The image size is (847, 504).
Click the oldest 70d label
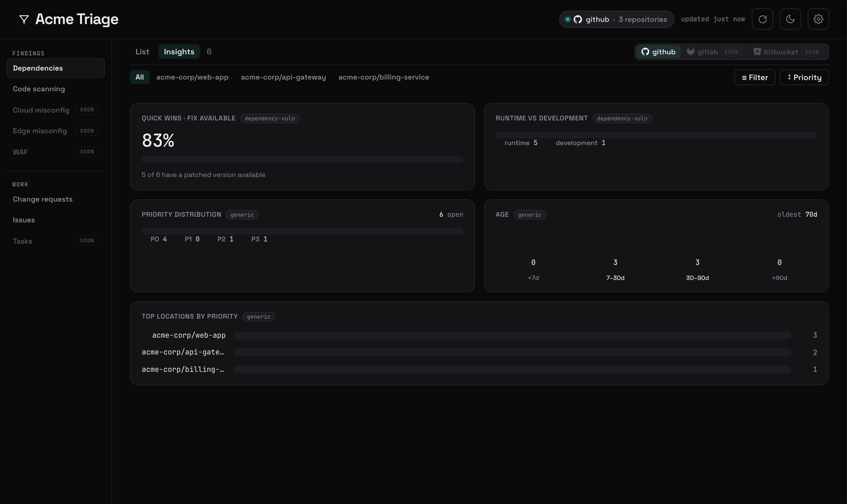(797, 215)
